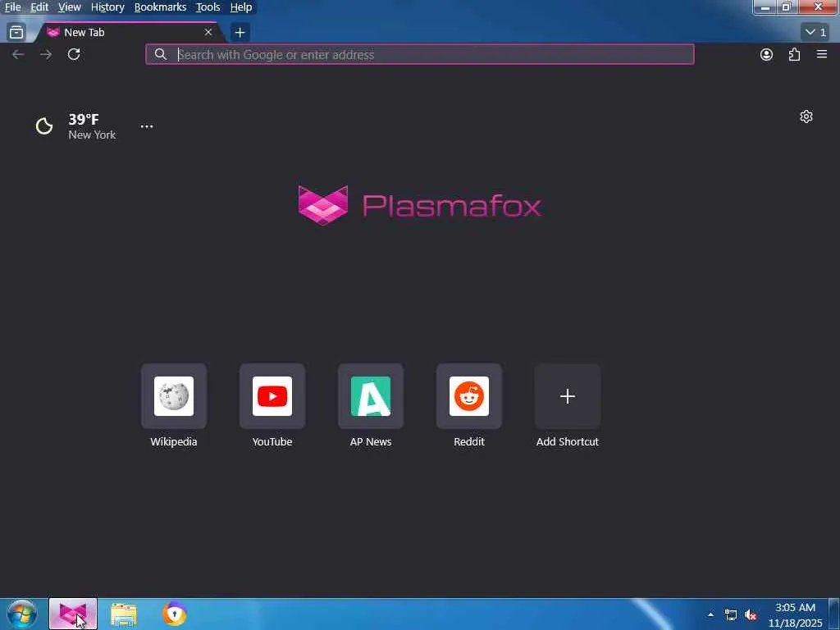Screen dimensions: 840x630
Task: Open the Reddit shortcut
Action: (x=469, y=405)
